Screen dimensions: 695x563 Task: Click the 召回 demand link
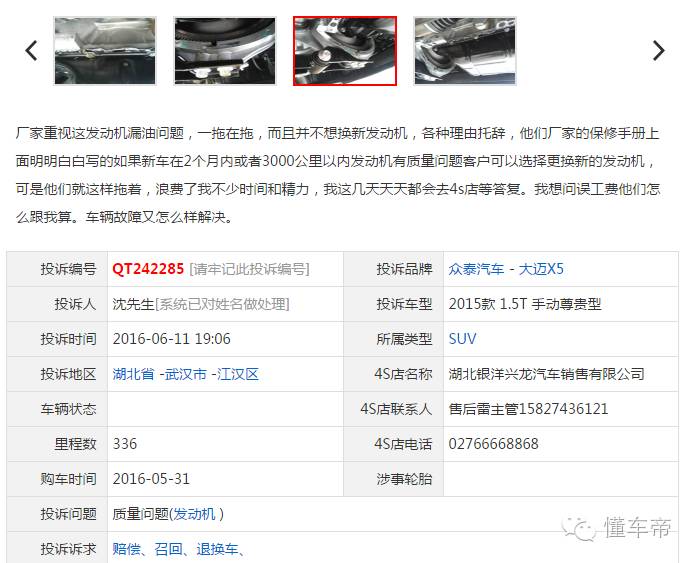[x=168, y=549]
